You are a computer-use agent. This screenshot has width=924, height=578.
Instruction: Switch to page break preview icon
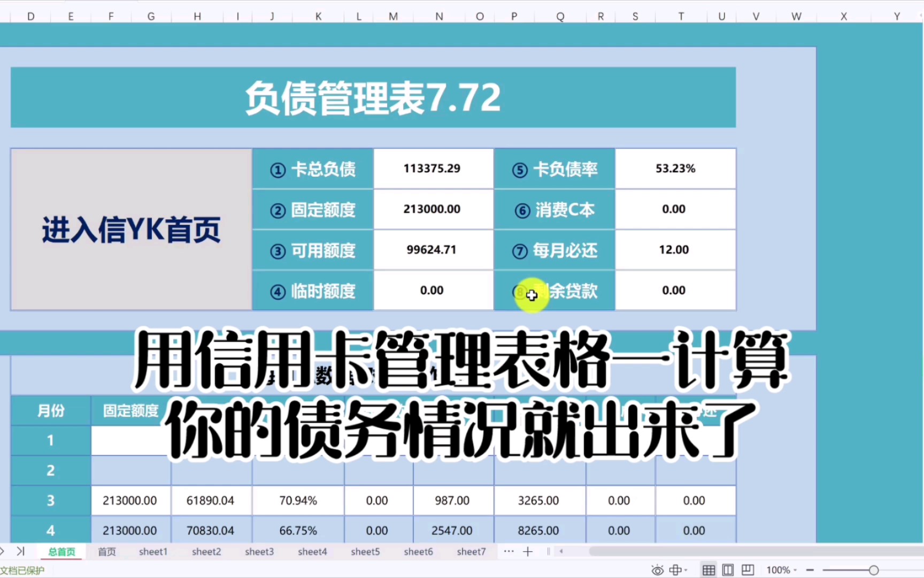click(748, 570)
